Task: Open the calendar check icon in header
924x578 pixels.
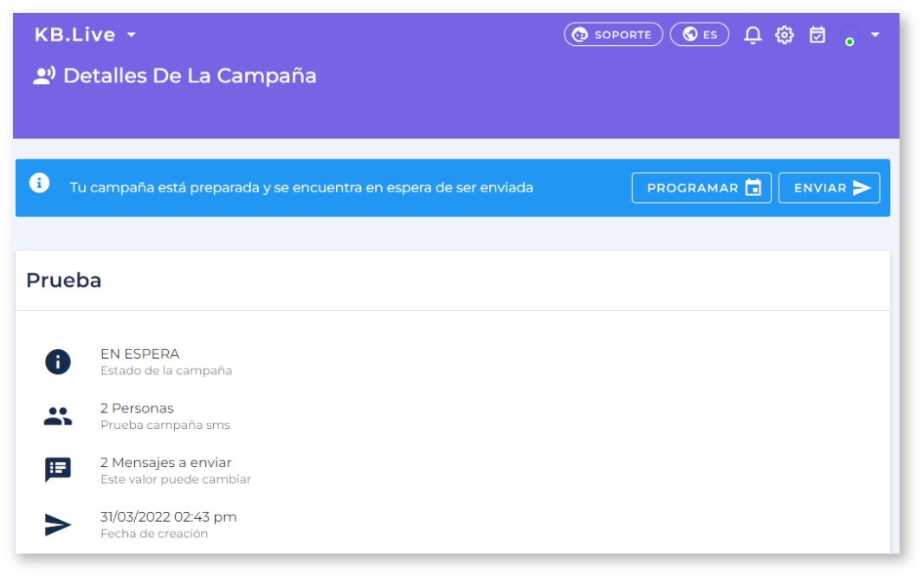Action: 817,35
